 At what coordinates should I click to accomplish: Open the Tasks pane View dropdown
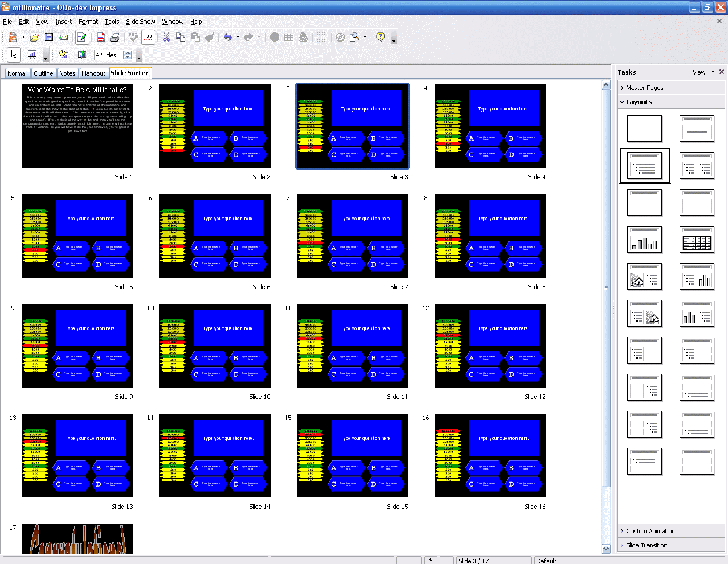coord(704,72)
